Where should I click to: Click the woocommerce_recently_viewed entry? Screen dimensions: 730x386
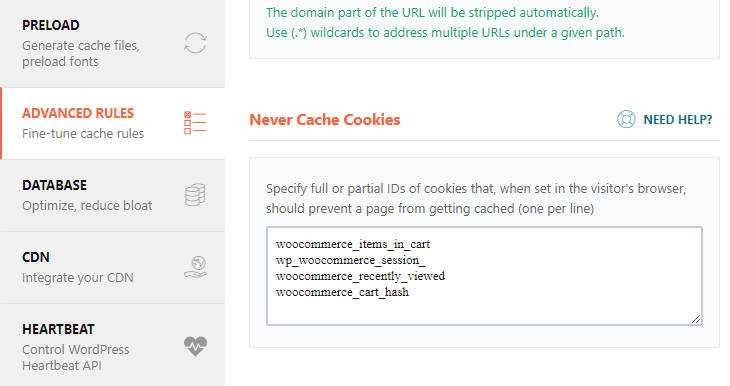[x=360, y=276]
